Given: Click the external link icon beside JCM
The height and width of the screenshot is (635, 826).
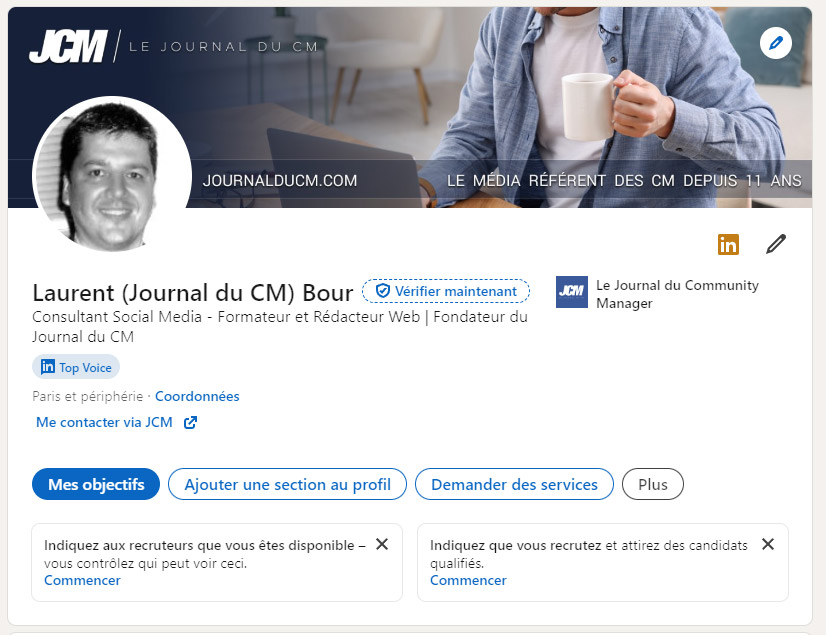Looking at the screenshot, I should coord(190,423).
